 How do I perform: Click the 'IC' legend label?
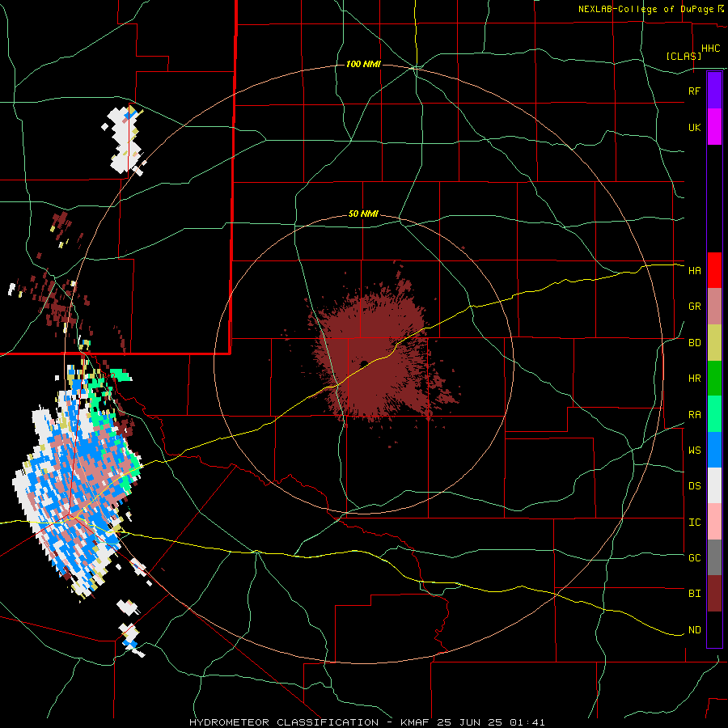pos(694,523)
